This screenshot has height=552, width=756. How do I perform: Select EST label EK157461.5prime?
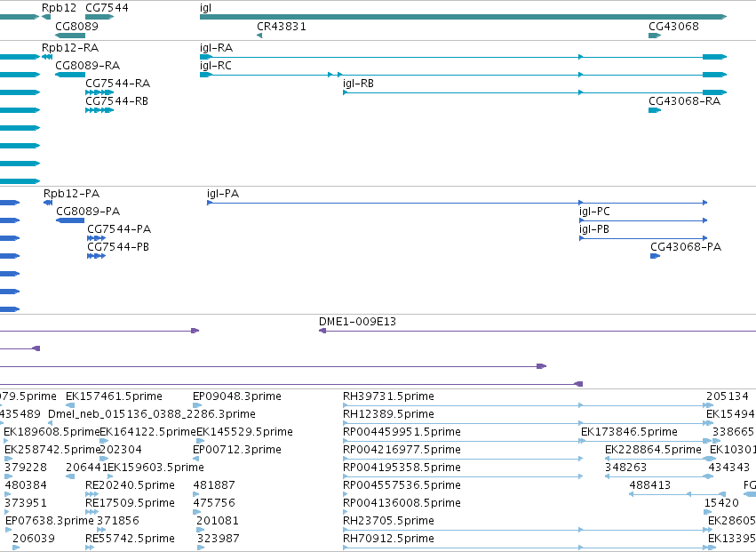click(115, 396)
